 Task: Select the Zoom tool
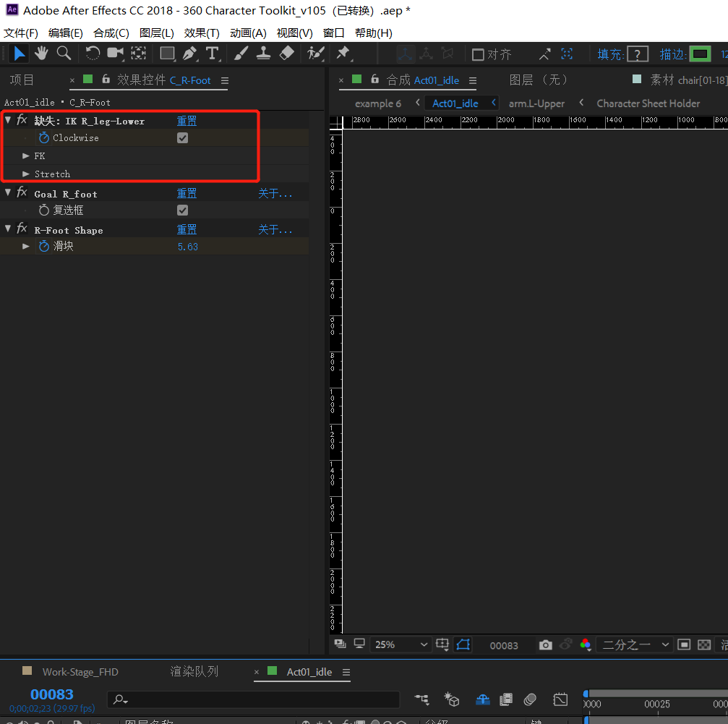coord(64,54)
